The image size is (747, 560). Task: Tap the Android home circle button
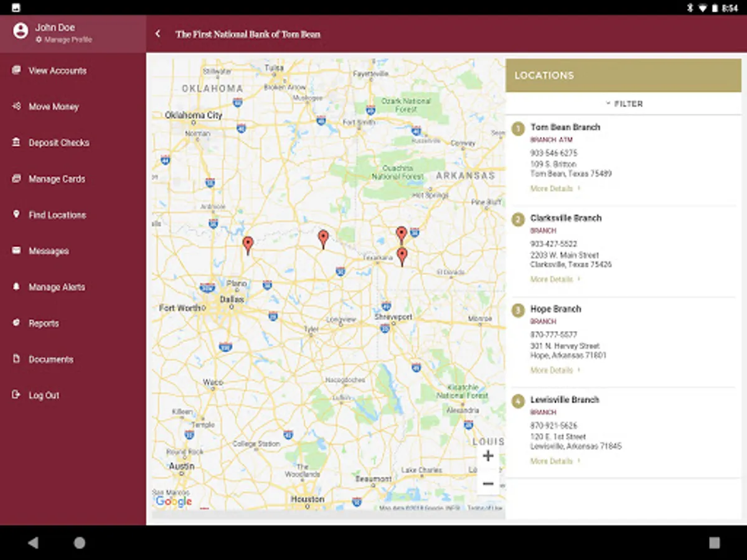pyautogui.click(x=80, y=543)
